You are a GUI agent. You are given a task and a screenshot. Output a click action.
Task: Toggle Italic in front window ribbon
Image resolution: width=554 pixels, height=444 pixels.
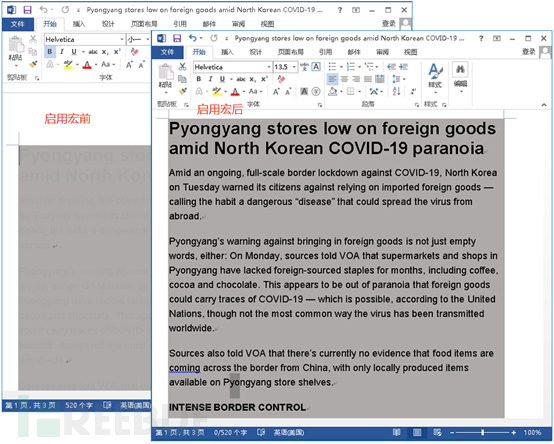211,79
